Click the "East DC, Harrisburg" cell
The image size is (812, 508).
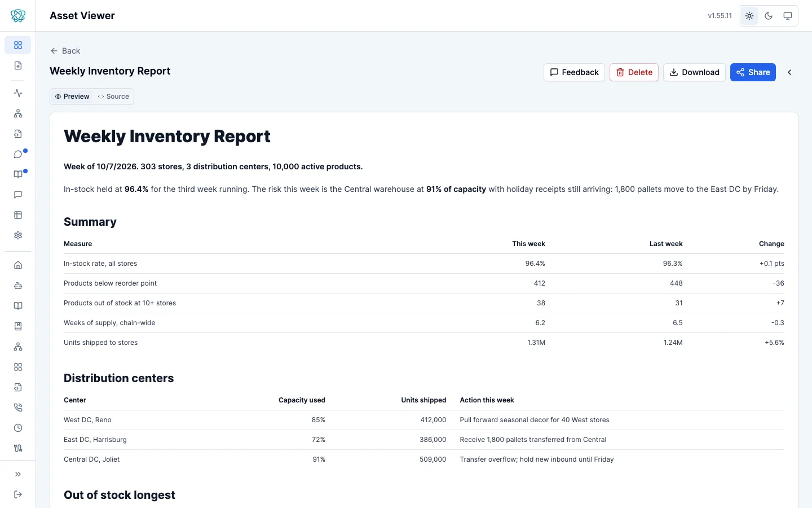pyautogui.click(x=95, y=440)
